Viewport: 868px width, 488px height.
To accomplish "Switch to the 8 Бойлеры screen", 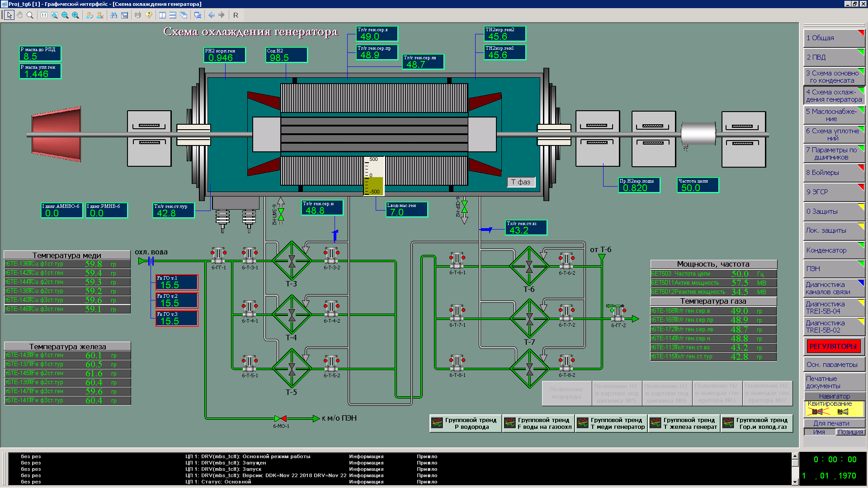I will point(834,173).
